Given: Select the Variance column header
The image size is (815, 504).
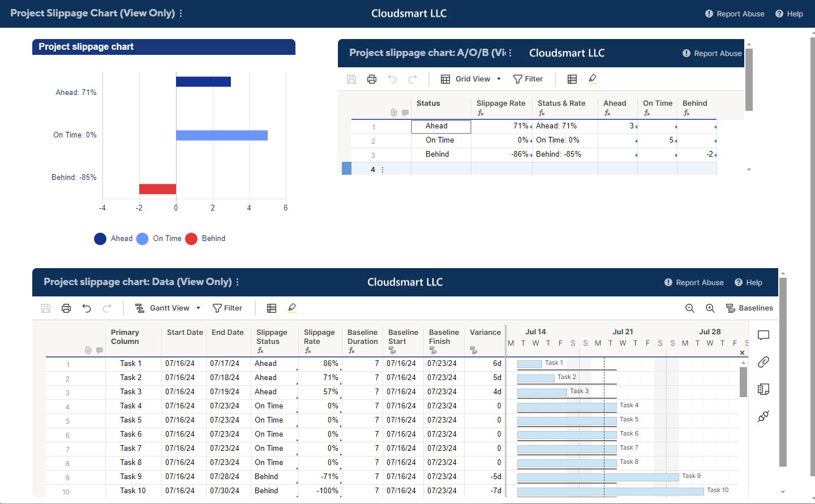Looking at the screenshot, I should (485, 341).
